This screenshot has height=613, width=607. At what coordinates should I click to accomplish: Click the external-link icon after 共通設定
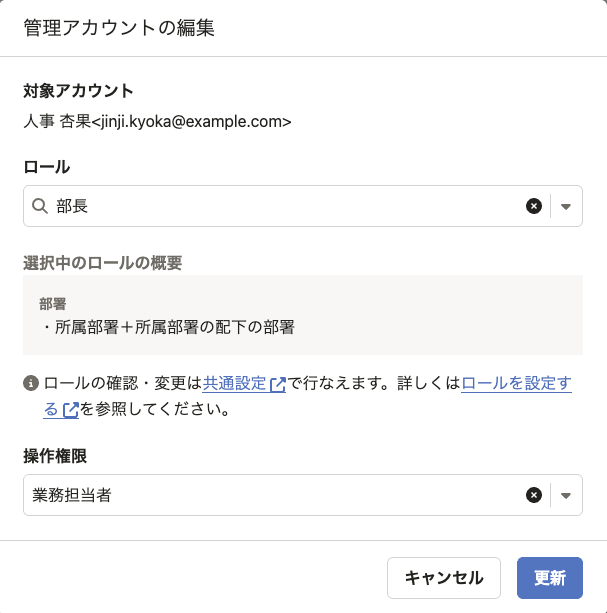[x=278, y=384]
